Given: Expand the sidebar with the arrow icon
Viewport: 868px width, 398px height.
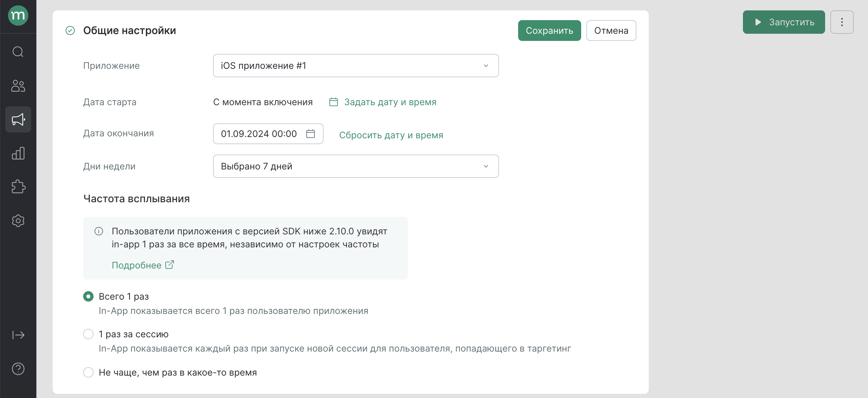Looking at the screenshot, I should [18, 335].
